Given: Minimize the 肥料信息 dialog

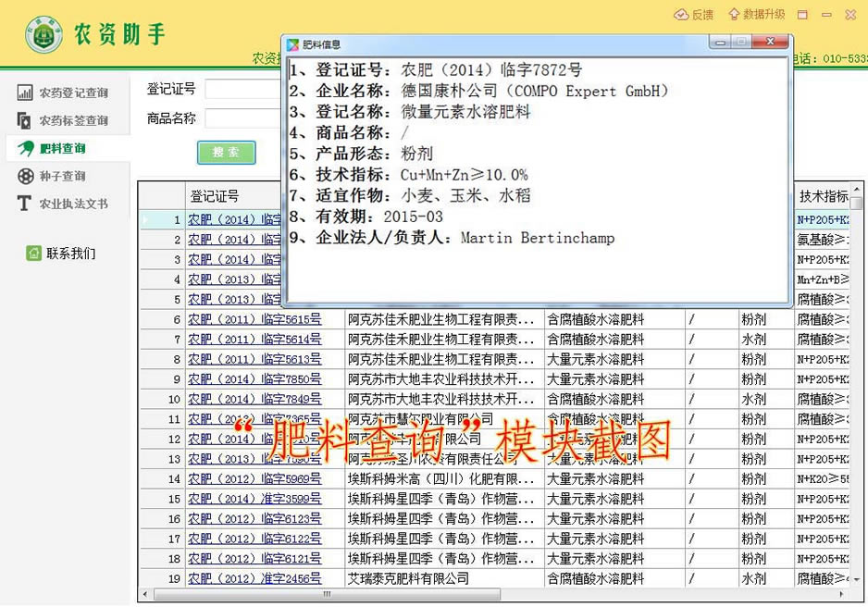Looking at the screenshot, I should coord(720,42).
